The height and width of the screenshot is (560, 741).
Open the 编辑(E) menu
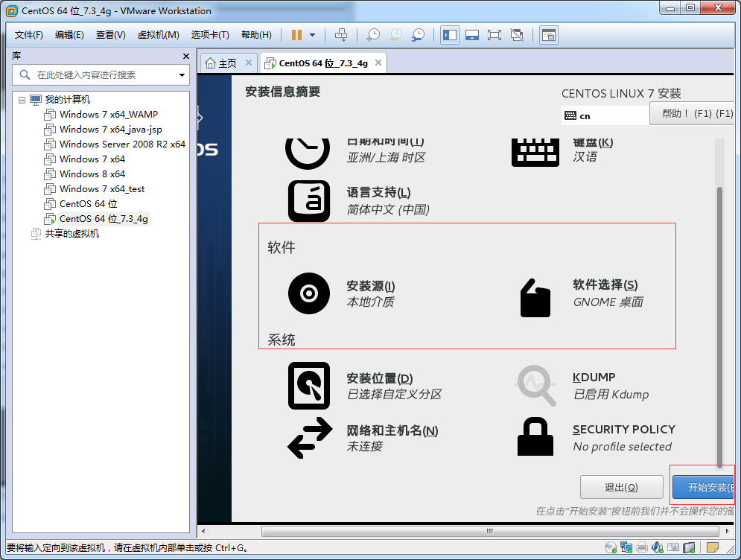69,35
